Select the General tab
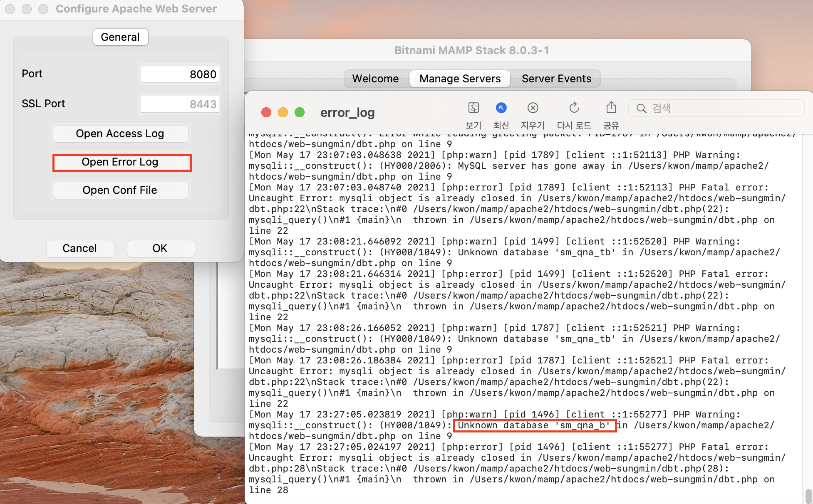The width and height of the screenshot is (813, 504). [x=120, y=37]
